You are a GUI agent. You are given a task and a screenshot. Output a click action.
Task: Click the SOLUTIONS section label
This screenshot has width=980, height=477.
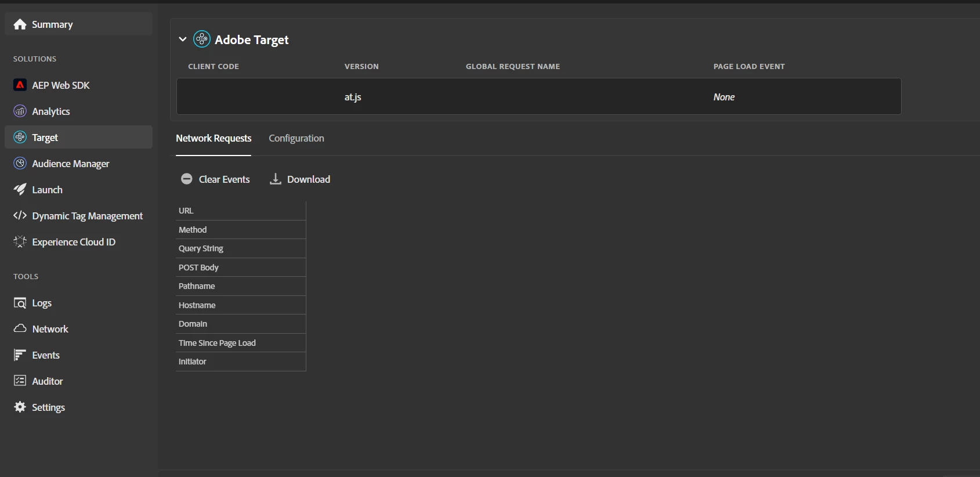35,59
